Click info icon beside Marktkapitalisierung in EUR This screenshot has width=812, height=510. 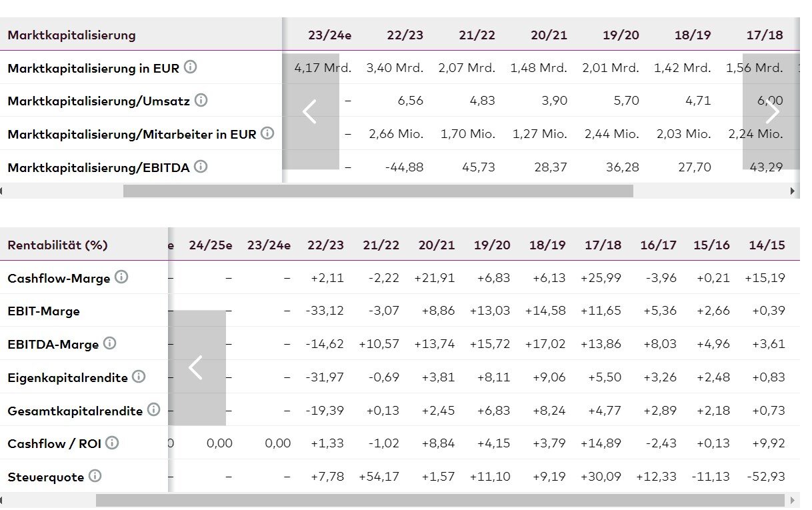[191, 67]
